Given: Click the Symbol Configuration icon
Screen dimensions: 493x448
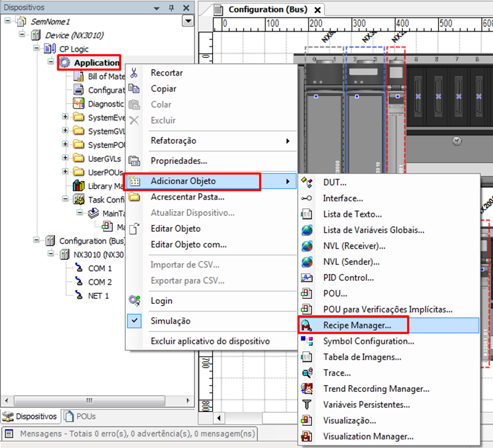Looking at the screenshot, I should click(x=307, y=341).
